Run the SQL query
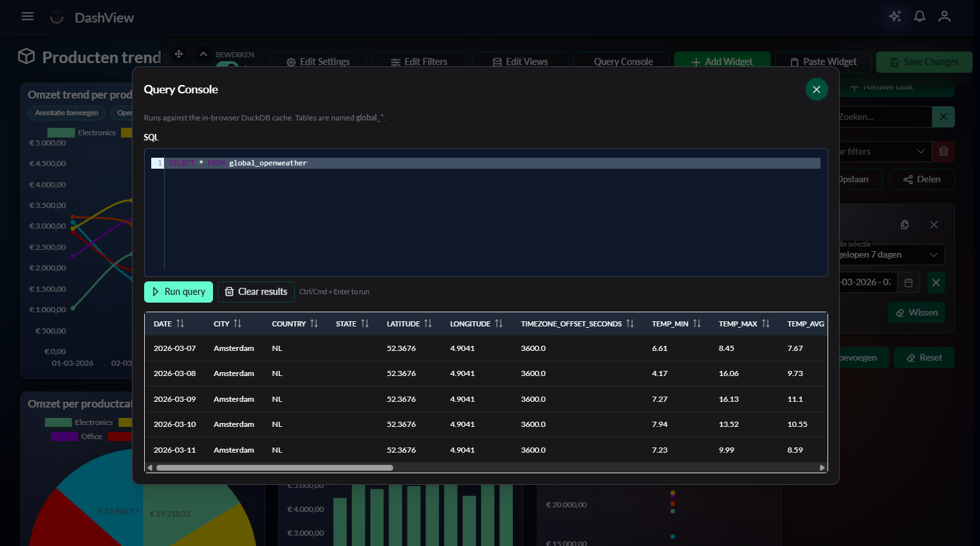 point(178,292)
